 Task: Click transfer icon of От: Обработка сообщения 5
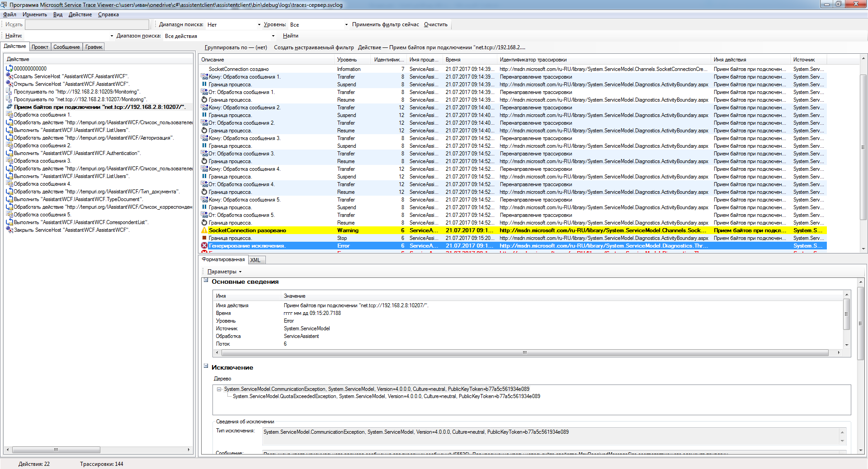tap(204, 215)
